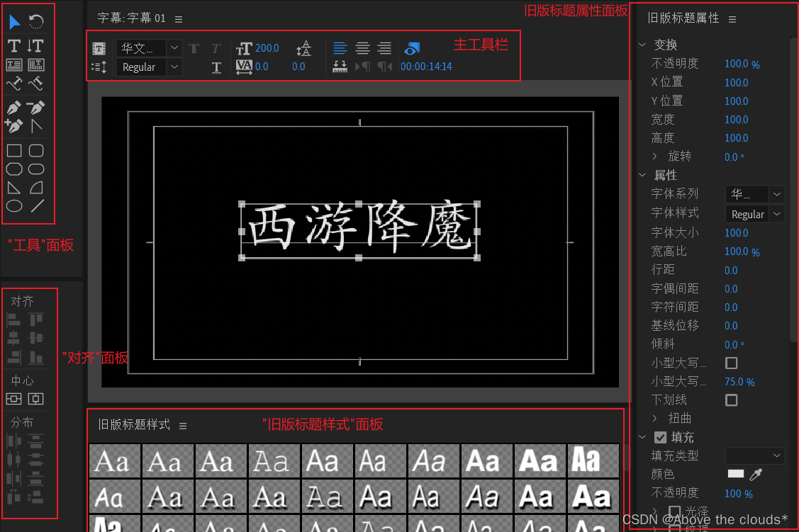Viewport: 799px width, 532px height.
Task: Click the 不透明度 value under 变换
Action: (x=742, y=64)
